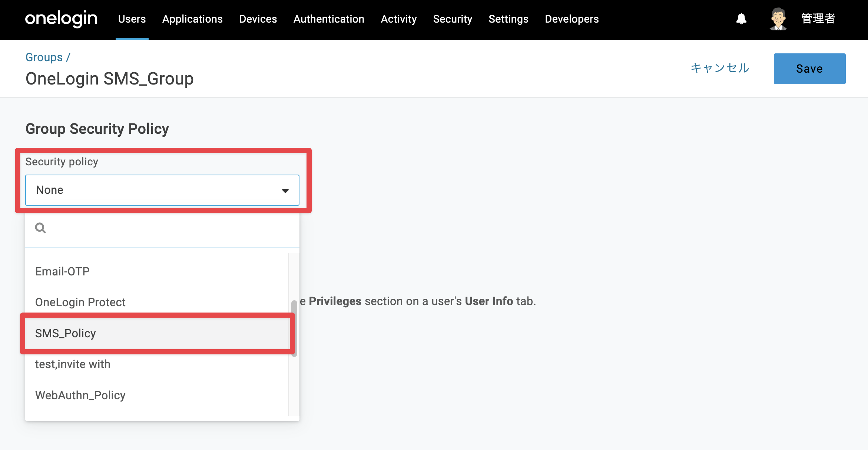This screenshot has width=868, height=450.
Task: Click the Group Security Policy heading
Action: pos(97,129)
